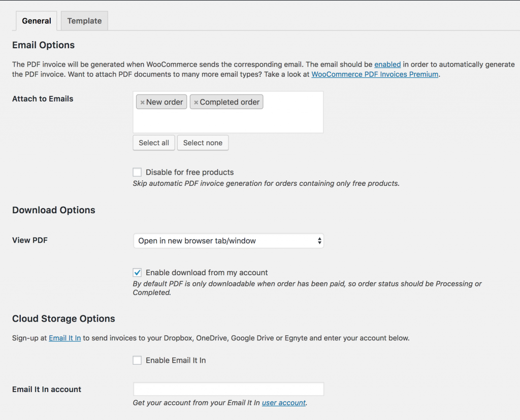This screenshot has height=420, width=520.
Task: Click the New order tag text
Action: point(165,102)
